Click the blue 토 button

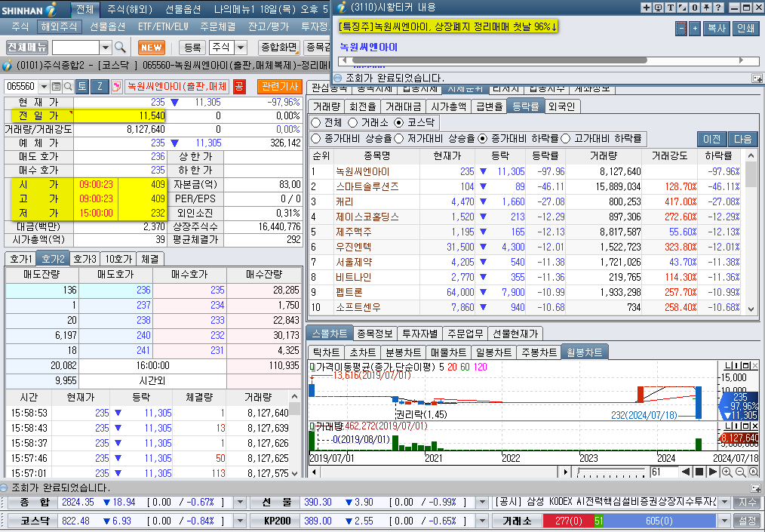[82, 86]
